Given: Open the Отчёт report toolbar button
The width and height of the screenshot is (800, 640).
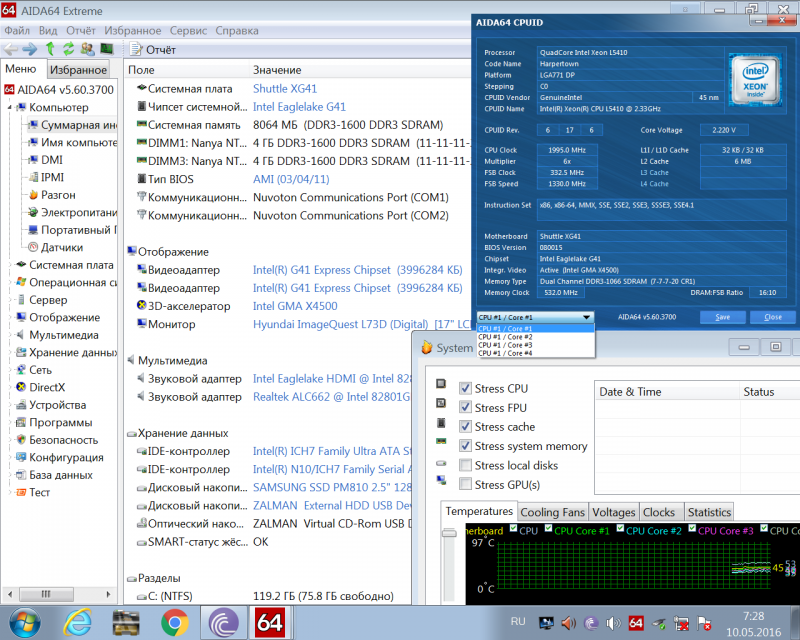Looking at the screenshot, I should (x=152, y=49).
